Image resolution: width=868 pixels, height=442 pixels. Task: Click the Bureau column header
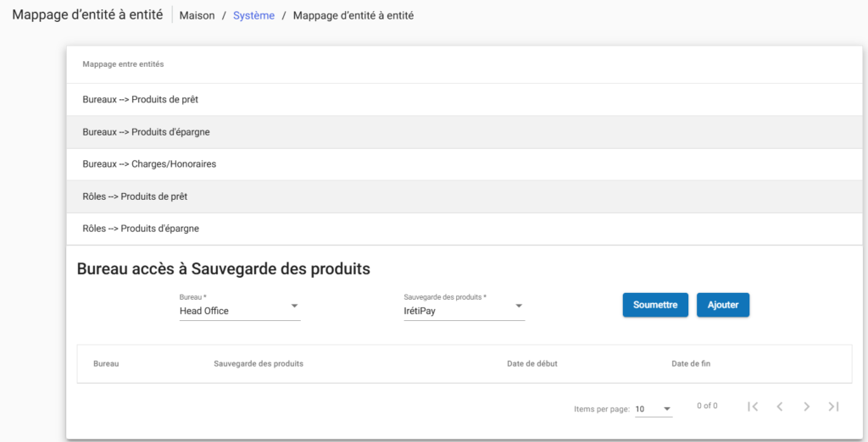(106, 364)
